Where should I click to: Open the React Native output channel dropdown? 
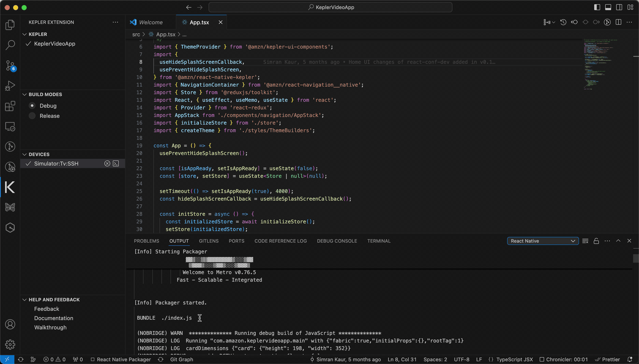(x=543, y=241)
